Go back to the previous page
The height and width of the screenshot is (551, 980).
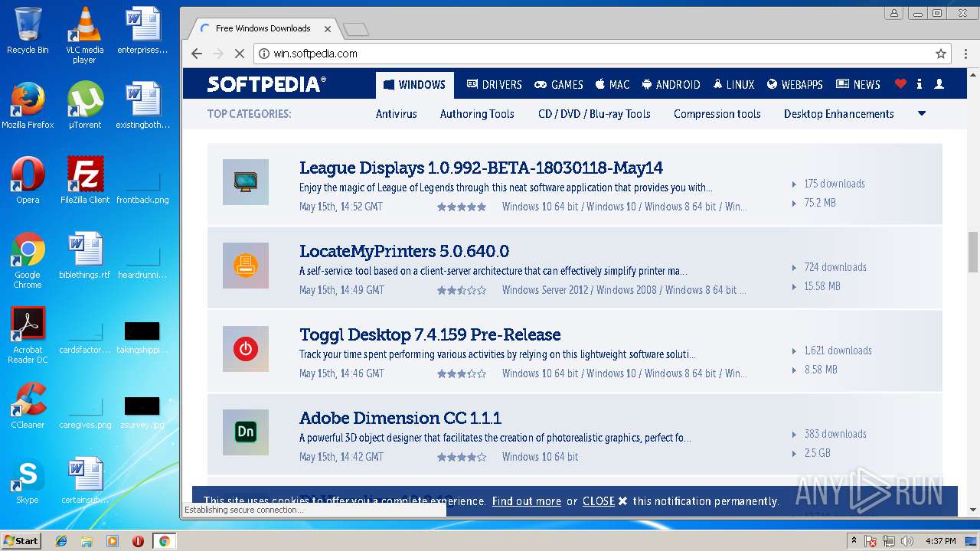pyautogui.click(x=197, y=54)
